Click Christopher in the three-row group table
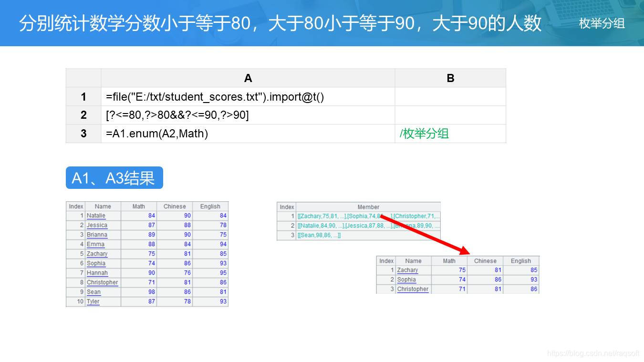The image size is (644, 362). (413, 289)
